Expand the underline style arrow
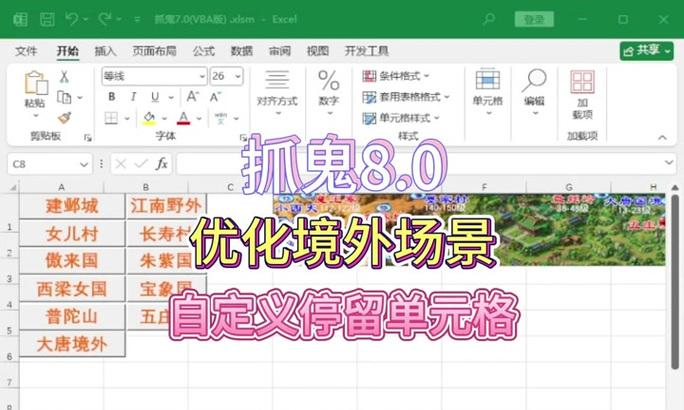Image resolution: width=684 pixels, height=410 pixels. coord(171,97)
